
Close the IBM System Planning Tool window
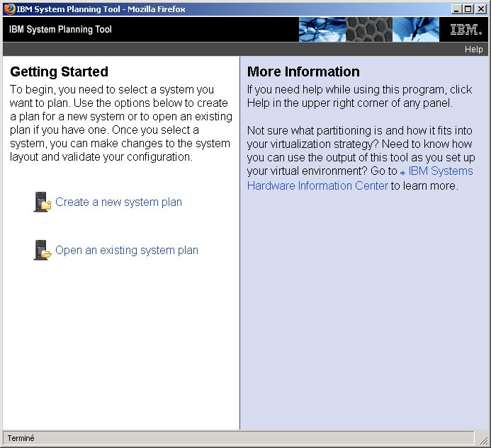480,9
